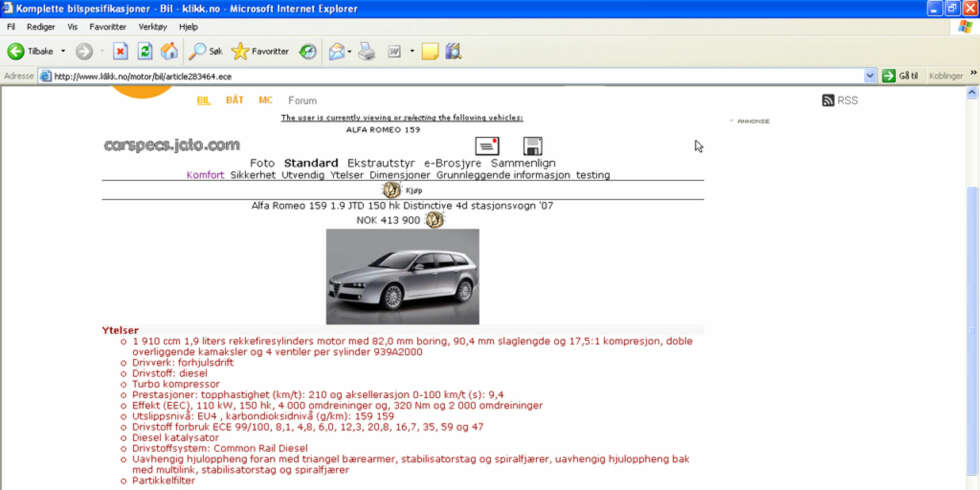Click the Internet Explorer title bar icon

tap(8, 9)
